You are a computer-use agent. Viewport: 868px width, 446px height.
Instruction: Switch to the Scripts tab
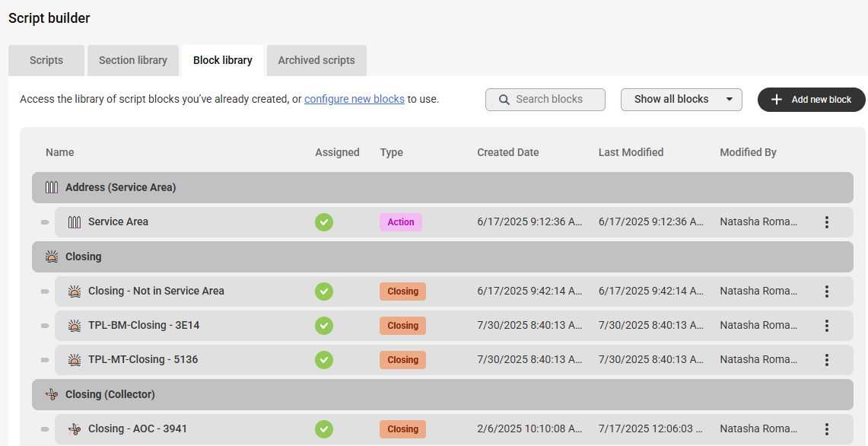click(x=46, y=60)
